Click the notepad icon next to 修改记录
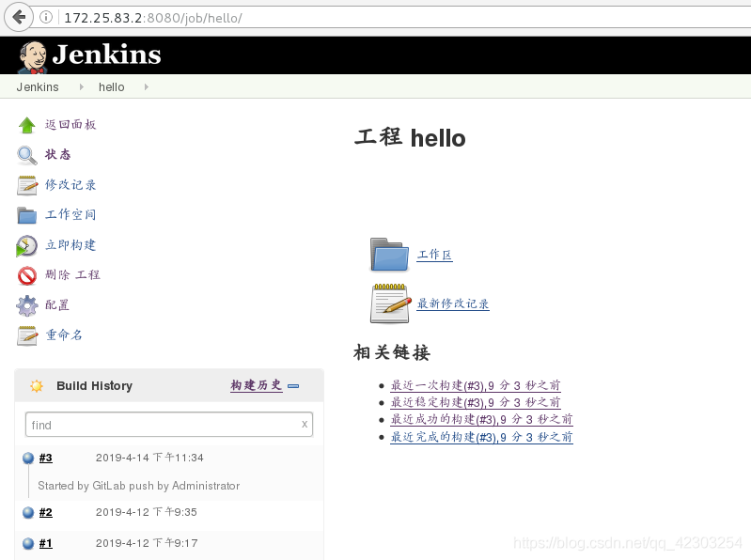The height and width of the screenshot is (560, 751). (x=27, y=185)
